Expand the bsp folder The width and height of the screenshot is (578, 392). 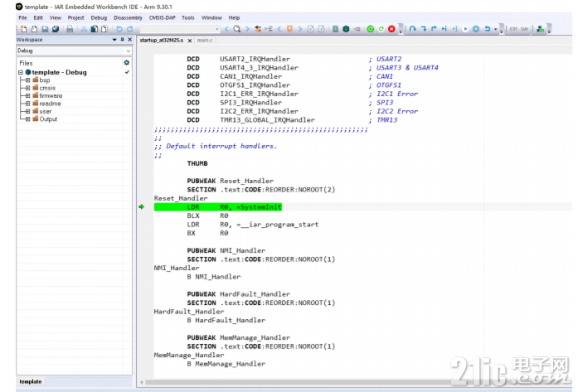[x=27, y=80]
